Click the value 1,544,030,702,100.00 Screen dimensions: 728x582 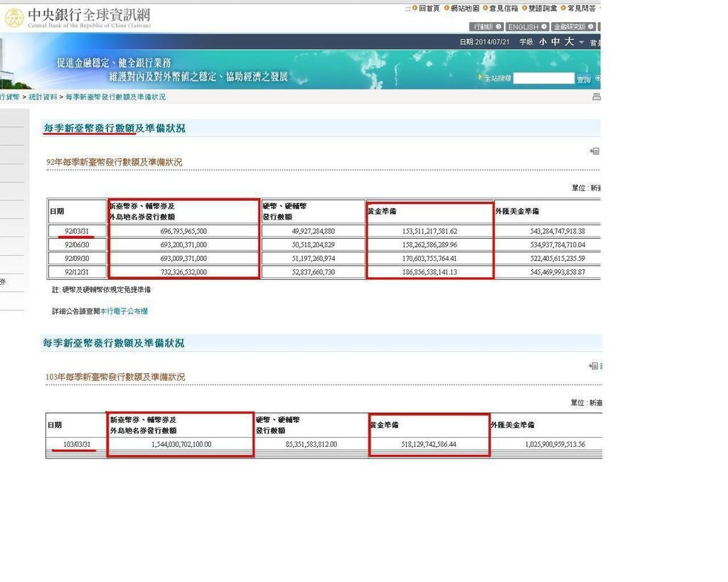181,444
